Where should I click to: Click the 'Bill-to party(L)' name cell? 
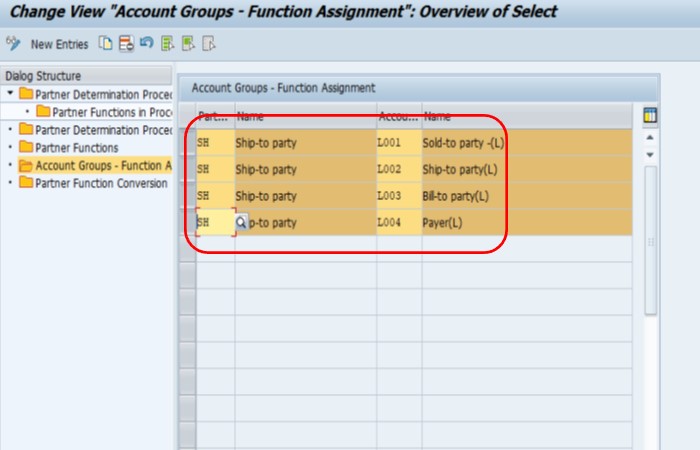[x=527, y=196]
